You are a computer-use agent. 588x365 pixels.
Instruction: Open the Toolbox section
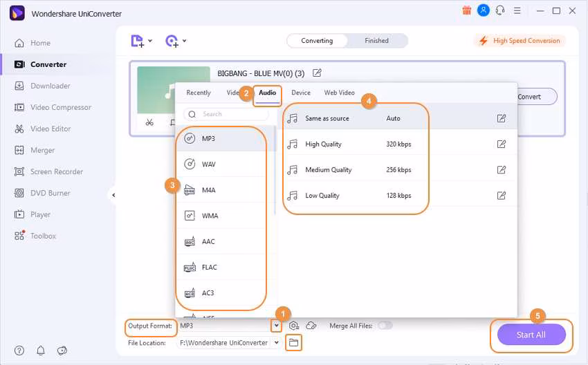(x=35, y=236)
